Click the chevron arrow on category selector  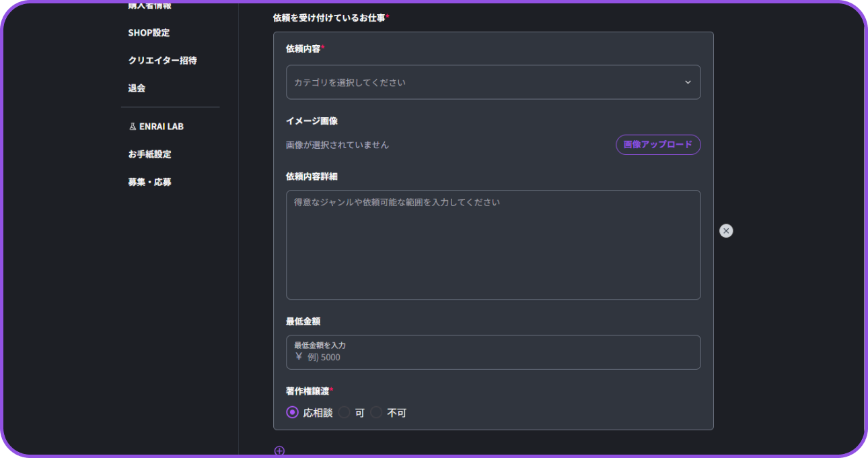pyautogui.click(x=688, y=82)
